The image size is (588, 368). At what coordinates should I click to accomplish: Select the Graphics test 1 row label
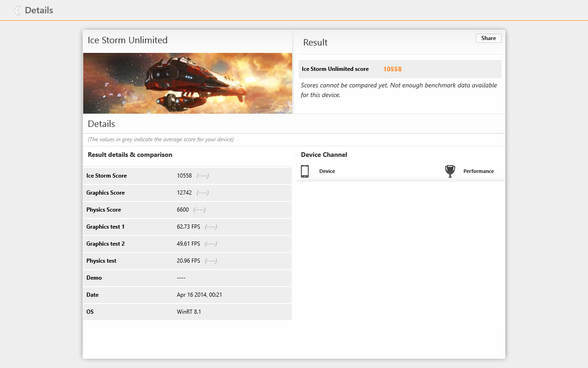click(106, 227)
